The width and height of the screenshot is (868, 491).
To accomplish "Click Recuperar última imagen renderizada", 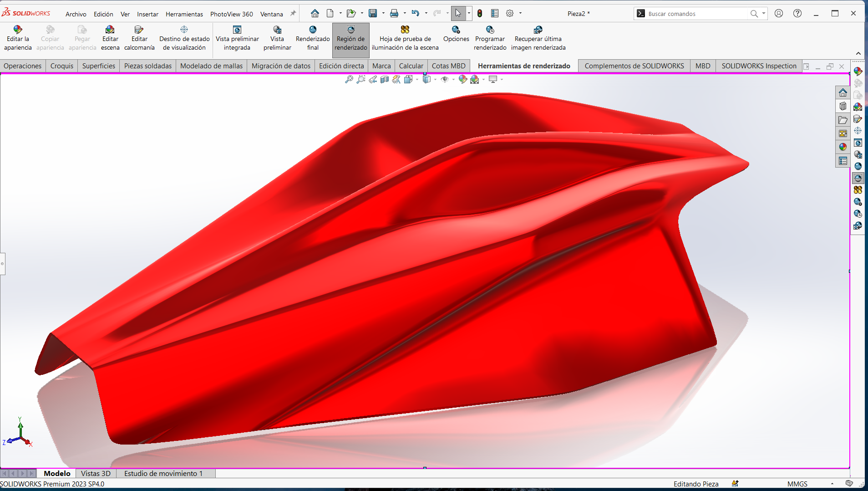I will 538,38.
